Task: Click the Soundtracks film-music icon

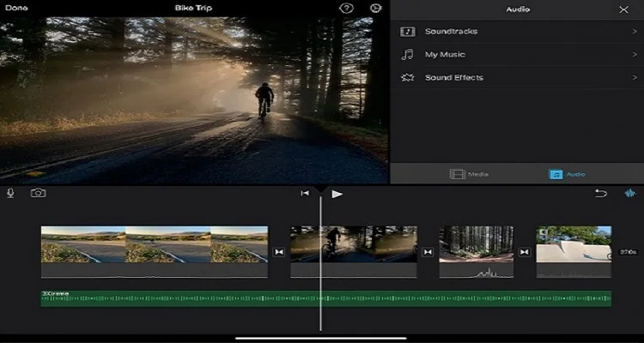Action: (407, 32)
